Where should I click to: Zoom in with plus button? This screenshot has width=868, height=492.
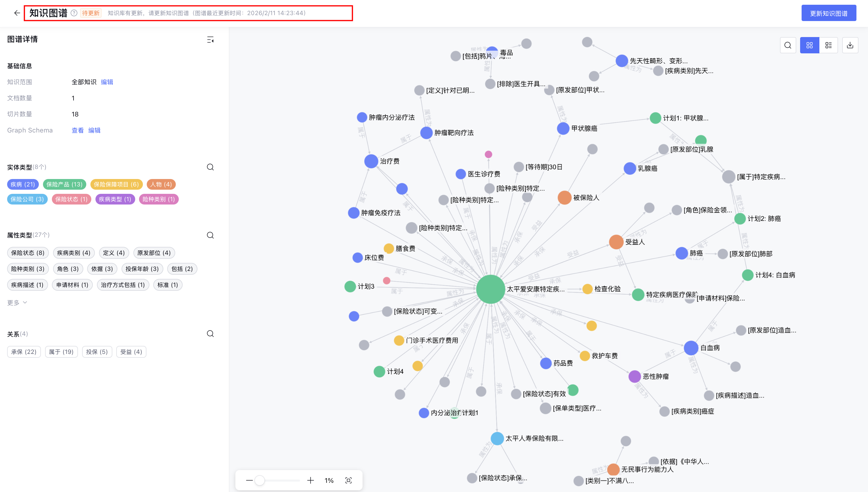coord(310,480)
